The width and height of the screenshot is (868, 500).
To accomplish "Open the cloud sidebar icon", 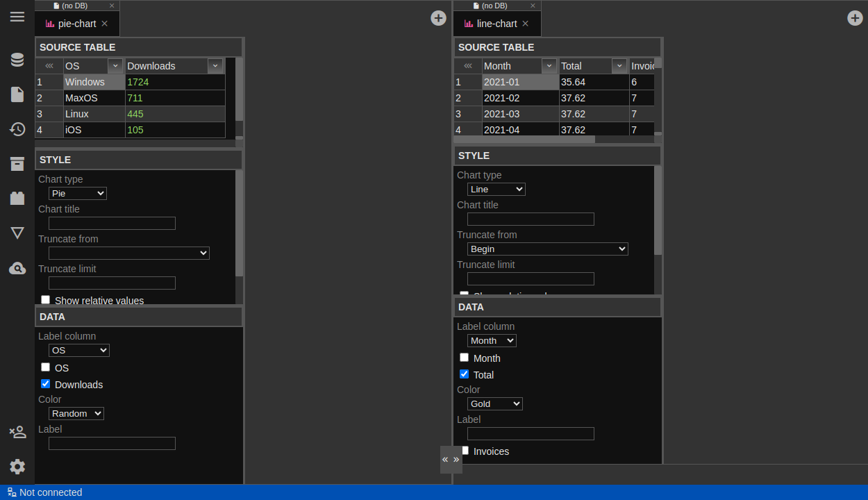I will point(17,268).
